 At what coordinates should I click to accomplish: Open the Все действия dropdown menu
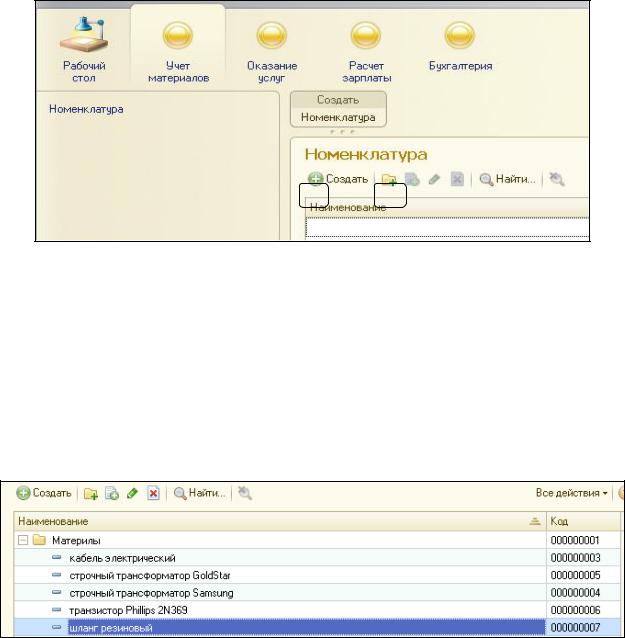click(x=571, y=493)
